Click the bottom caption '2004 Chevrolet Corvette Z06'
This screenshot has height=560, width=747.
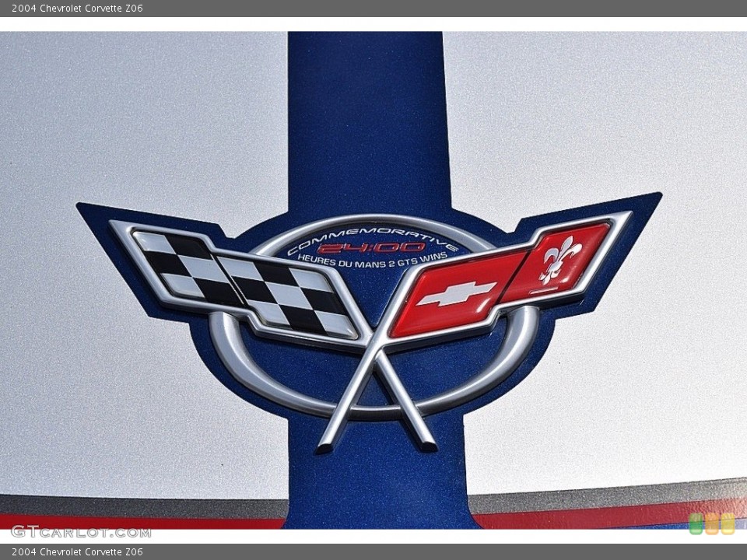77,552
